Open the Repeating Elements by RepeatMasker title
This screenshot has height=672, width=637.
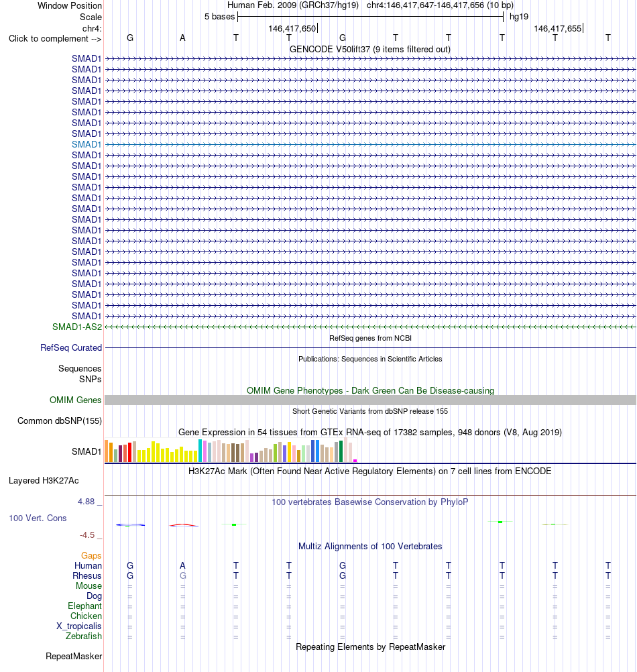[x=370, y=647]
